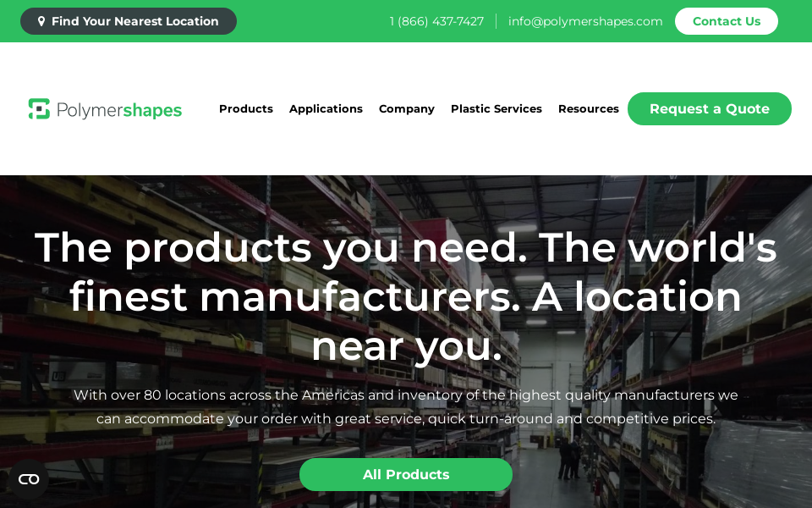812x508 pixels.
Task: Open the All Products button in hero
Action: point(406,474)
